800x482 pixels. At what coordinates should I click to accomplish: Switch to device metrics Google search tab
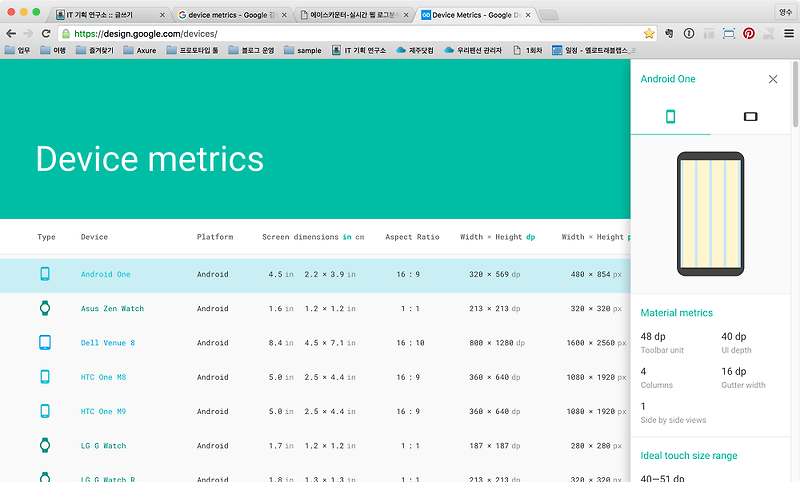click(x=232, y=15)
